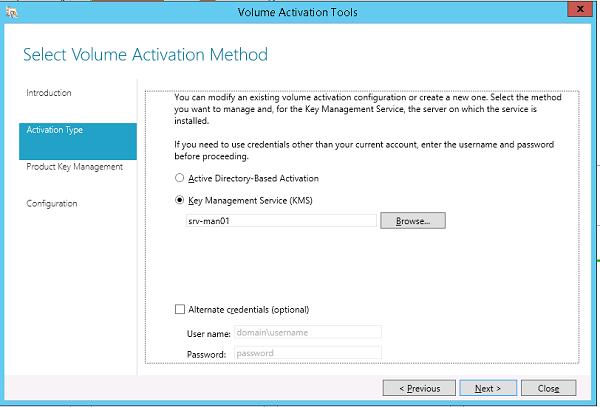Choose the Key Management Service (KMS) option

point(179,200)
